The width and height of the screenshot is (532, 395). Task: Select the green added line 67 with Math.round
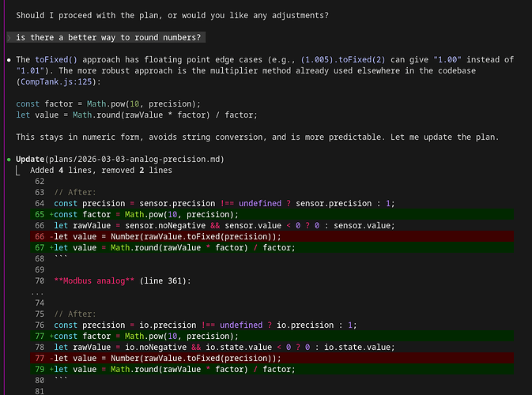[175, 247]
